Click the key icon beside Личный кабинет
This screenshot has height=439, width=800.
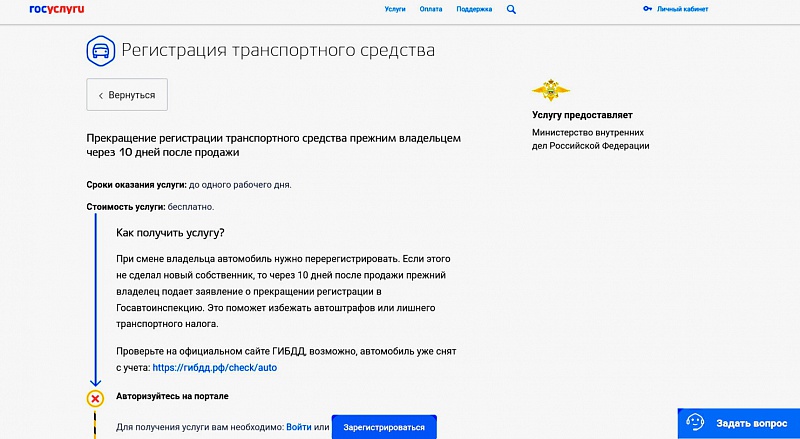point(647,9)
